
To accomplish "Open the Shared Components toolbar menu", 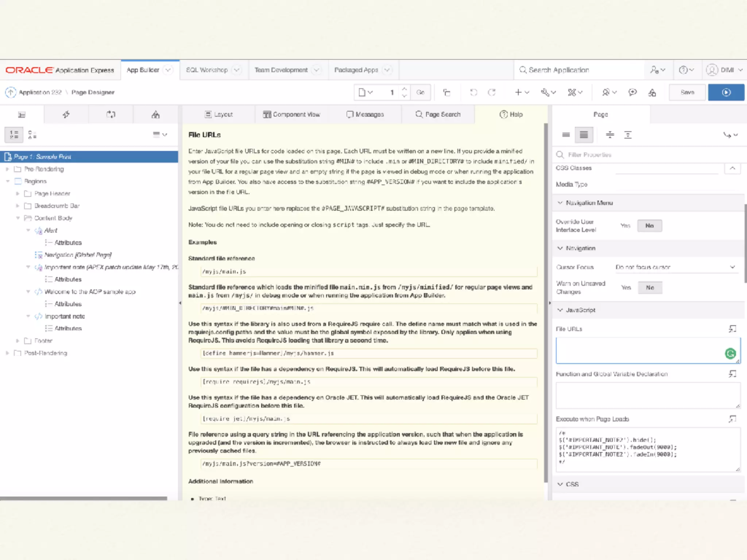I will pyautogui.click(x=575, y=93).
